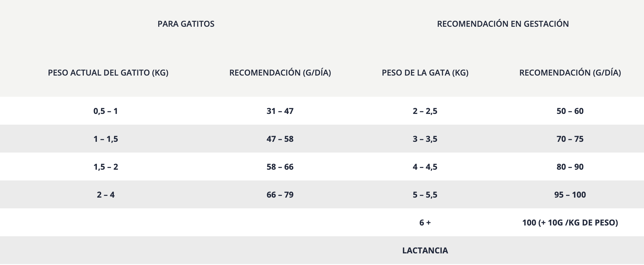Click the 31 – 47 recommendation cell
644x265 pixels.
280,111
